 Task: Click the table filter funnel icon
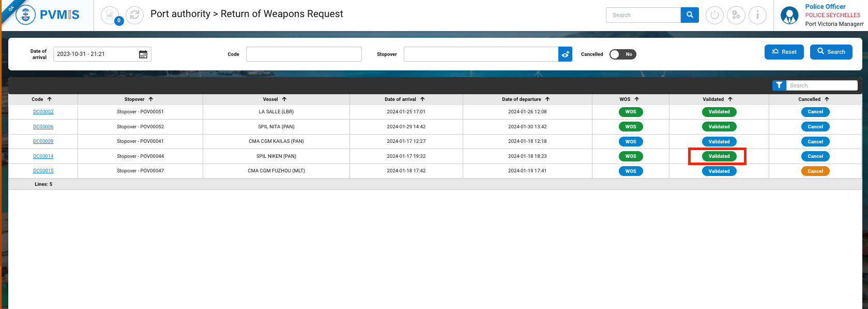tap(779, 85)
